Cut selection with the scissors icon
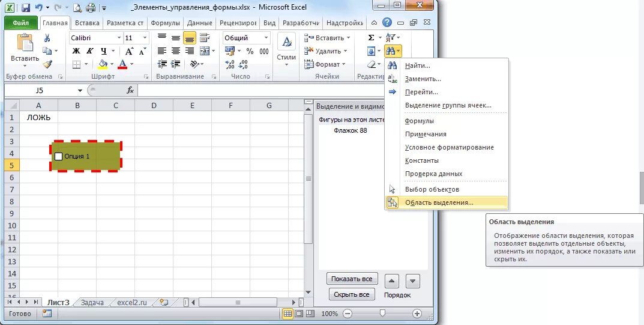Screen dimensions: 644x325 [x=47, y=38]
